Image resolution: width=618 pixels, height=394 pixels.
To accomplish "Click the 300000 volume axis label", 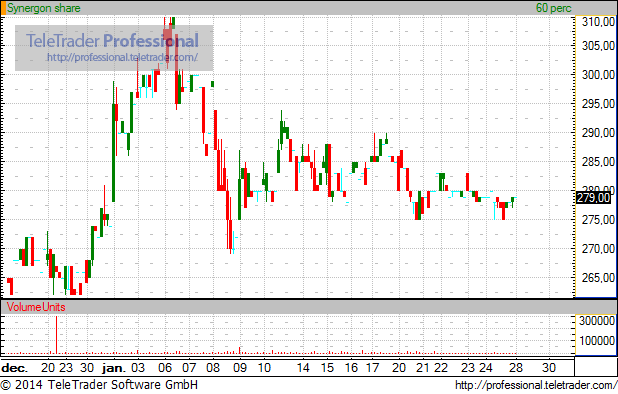I will (x=597, y=321).
